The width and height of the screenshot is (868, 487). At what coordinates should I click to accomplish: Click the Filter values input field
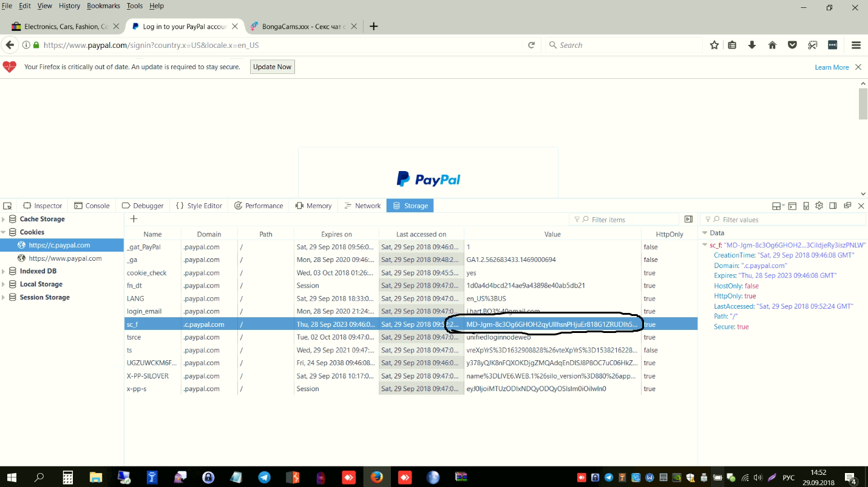[783, 220]
